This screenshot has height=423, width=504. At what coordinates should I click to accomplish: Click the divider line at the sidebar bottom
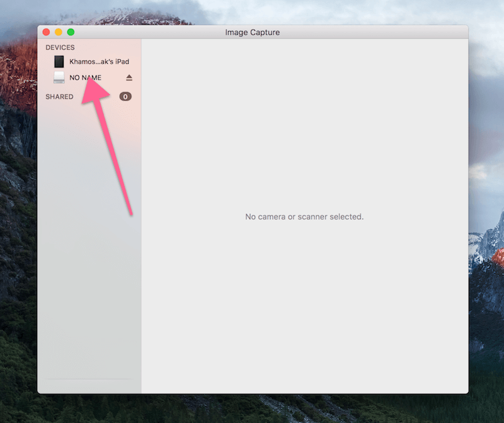pos(88,380)
